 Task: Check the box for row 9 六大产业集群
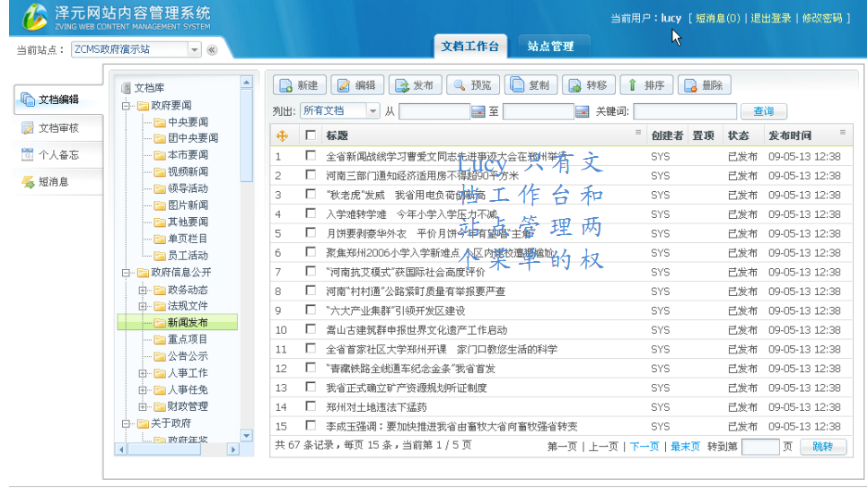pyautogui.click(x=311, y=310)
